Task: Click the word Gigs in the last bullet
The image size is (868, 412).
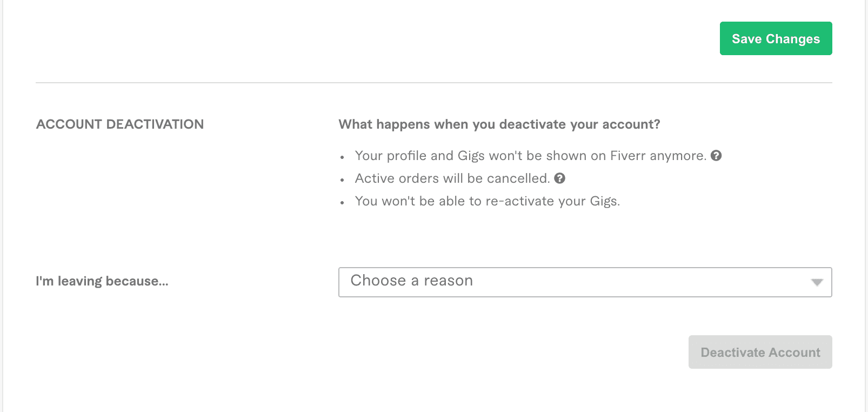Action: [x=605, y=202]
